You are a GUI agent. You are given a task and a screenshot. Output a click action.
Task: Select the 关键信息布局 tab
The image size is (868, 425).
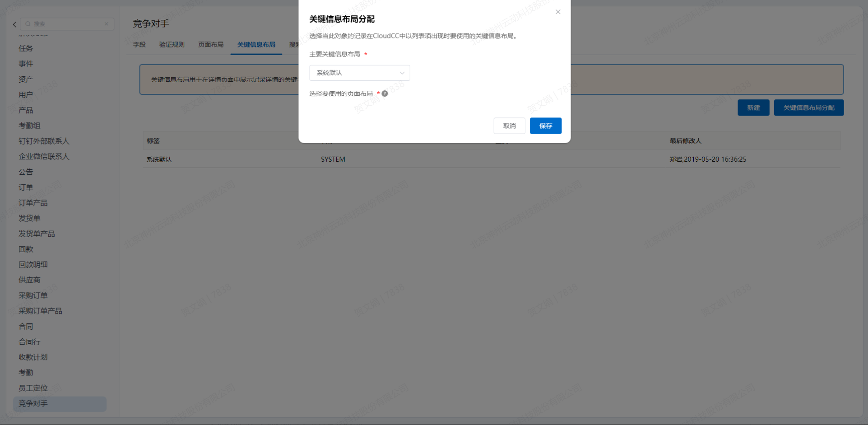click(x=256, y=45)
